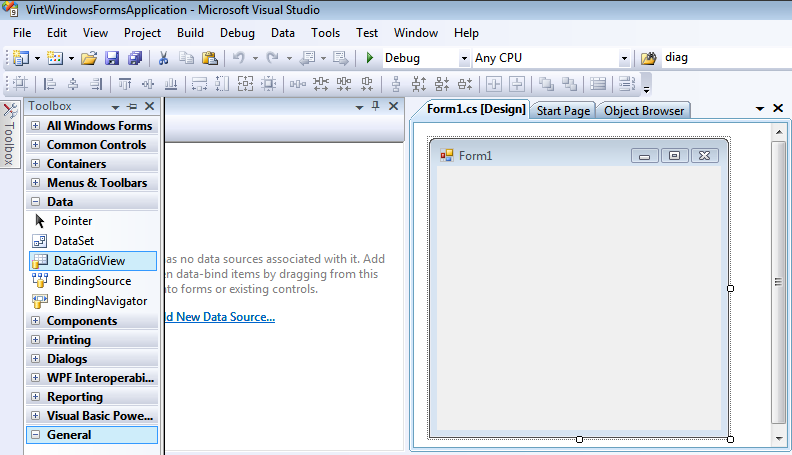Click the Open File toolbar icon
Screen dimensions: 792x455
pyautogui.click(x=89, y=58)
